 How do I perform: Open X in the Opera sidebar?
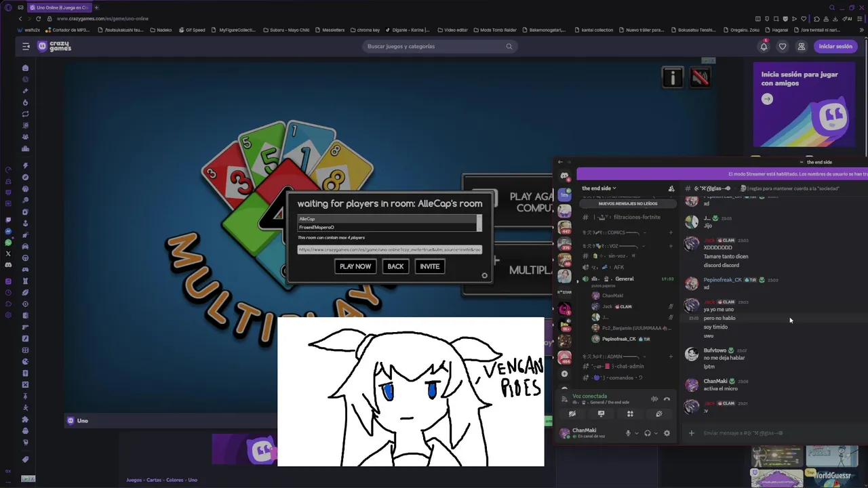pyautogui.click(x=8, y=253)
